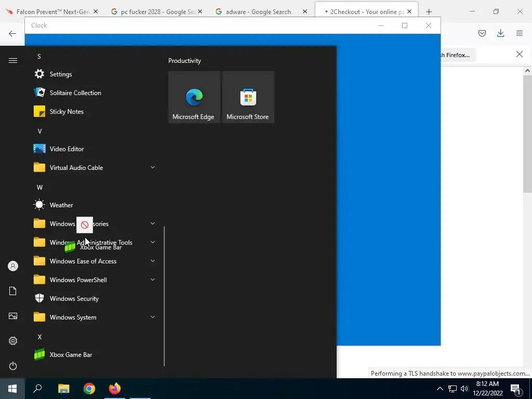The height and width of the screenshot is (399, 532).
Task: Expand the Virtual Audio Cable folder
Action: point(153,167)
